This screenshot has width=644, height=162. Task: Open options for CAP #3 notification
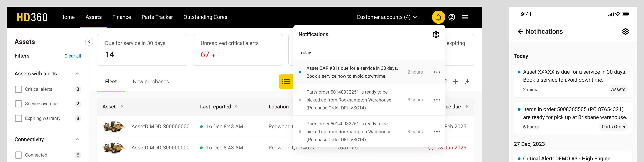coord(437,72)
